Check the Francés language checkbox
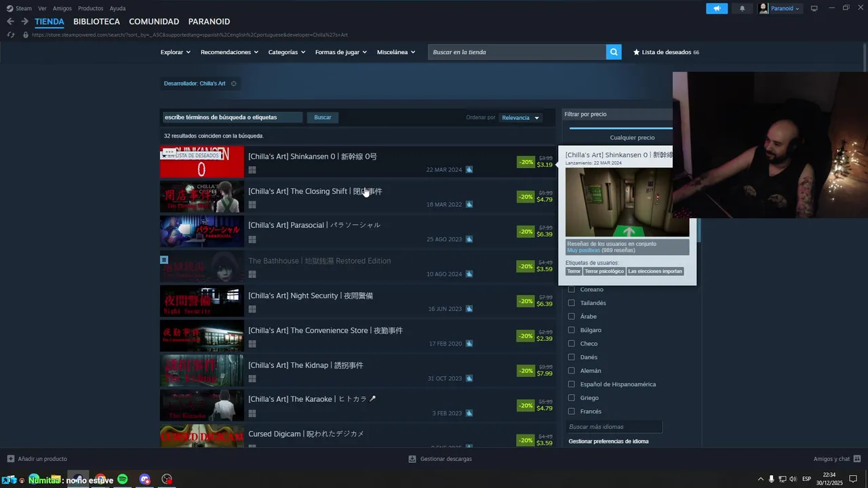 (x=571, y=411)
